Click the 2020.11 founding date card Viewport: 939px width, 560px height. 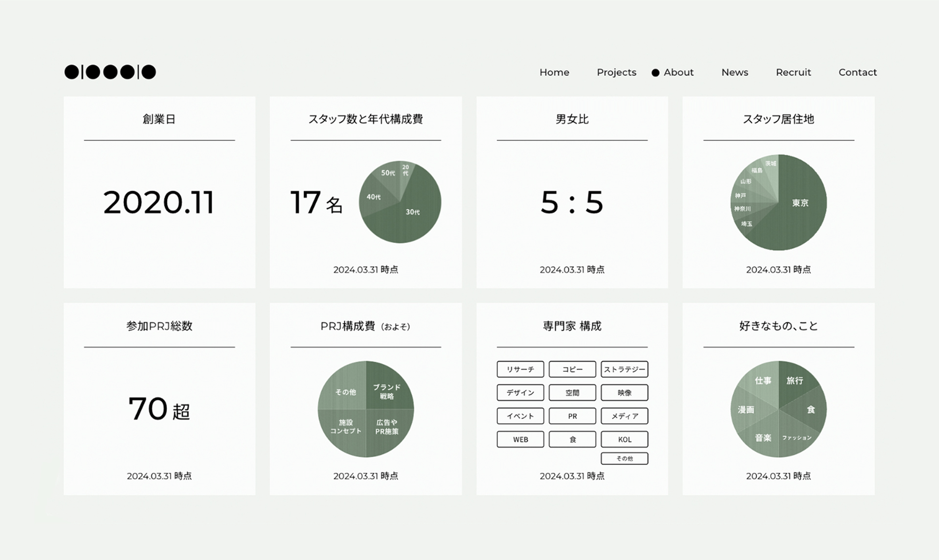pos(159,202)
